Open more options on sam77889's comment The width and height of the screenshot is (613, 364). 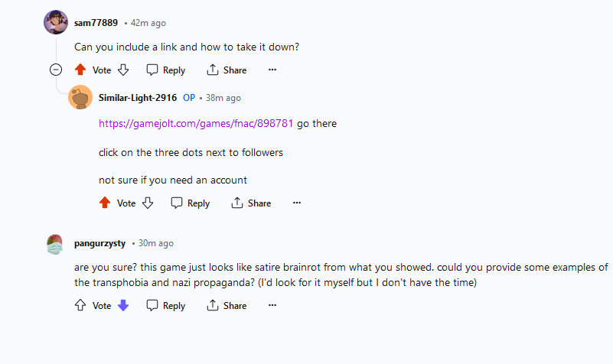tap(272, 70)
